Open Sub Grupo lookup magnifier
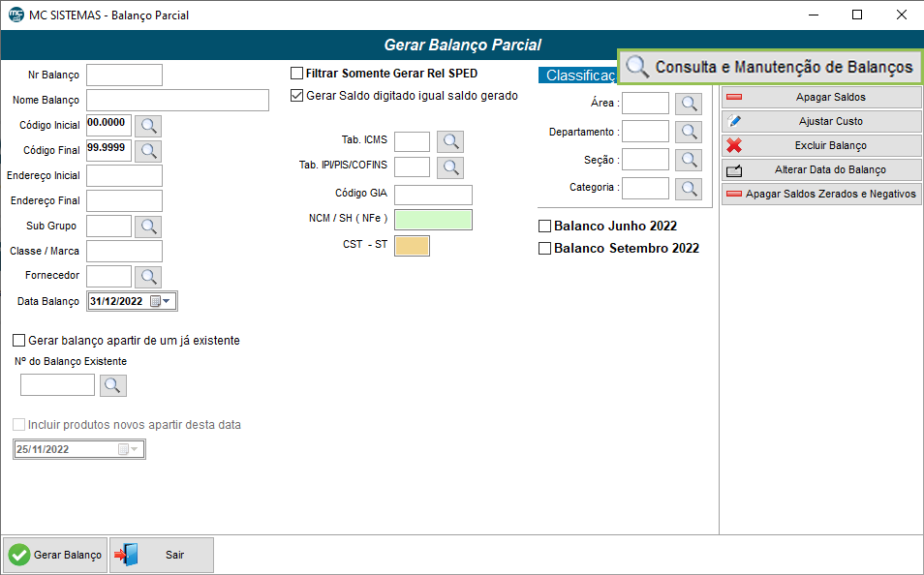924x575 pixels. pos(148,227)
